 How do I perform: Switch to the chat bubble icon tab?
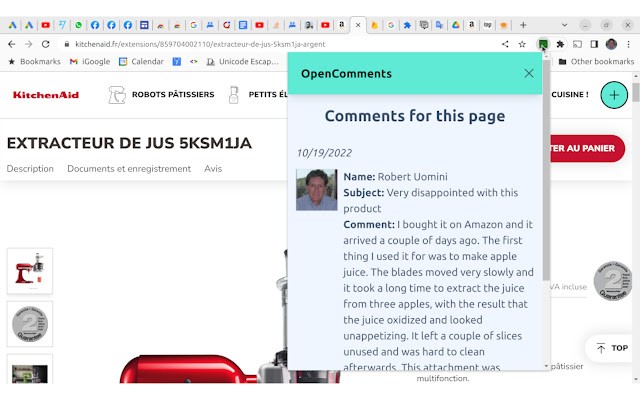pyautogui.click(x=424, y=25)
